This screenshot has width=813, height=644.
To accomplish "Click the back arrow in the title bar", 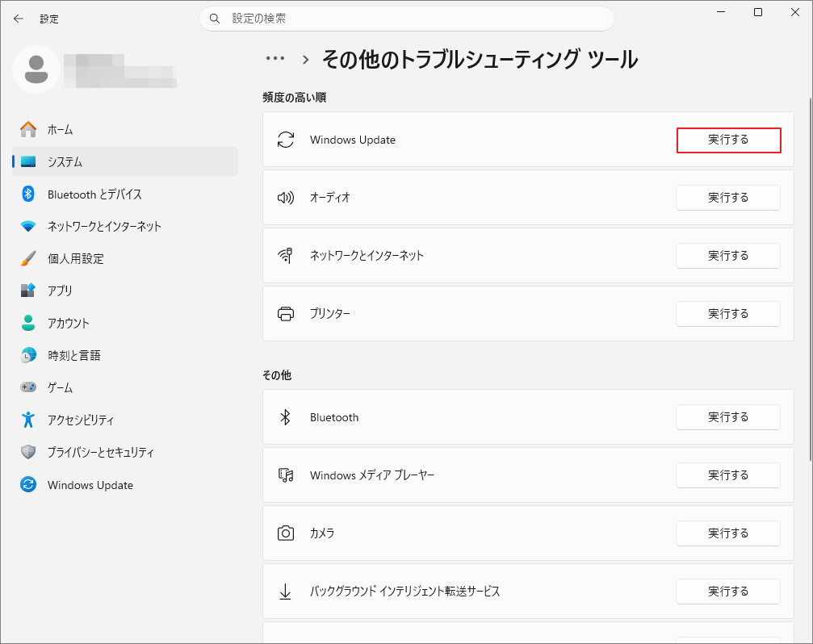I will coord(19,19).
